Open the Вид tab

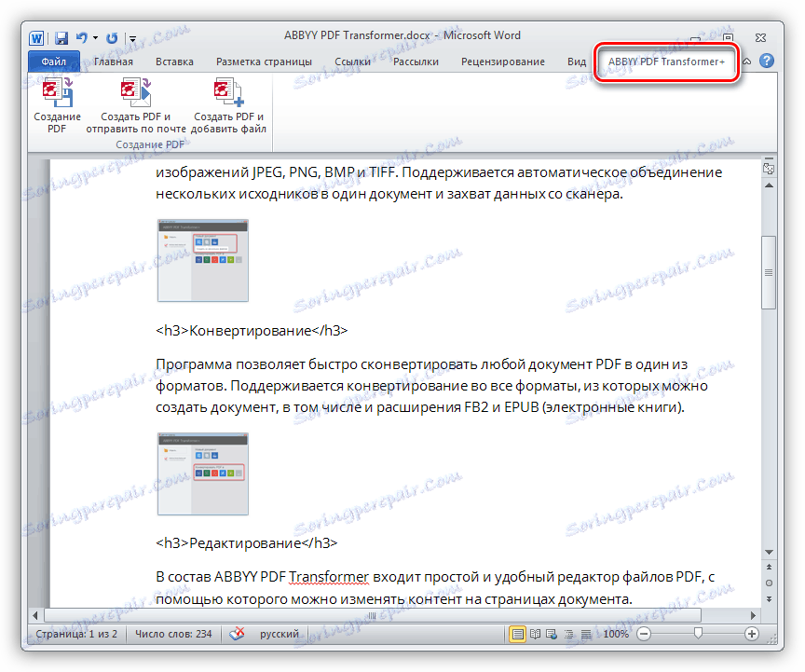pos(577,62)
